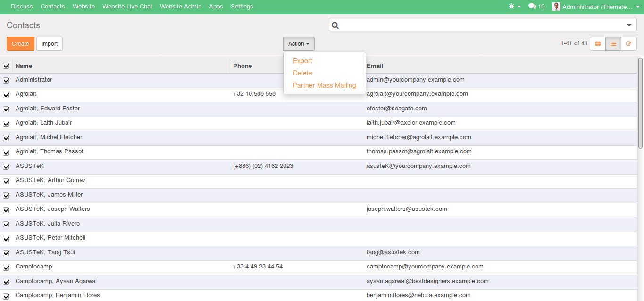Switch to Kanban view icon
This screenshot has width=644, height=301.
coord(598,44)
